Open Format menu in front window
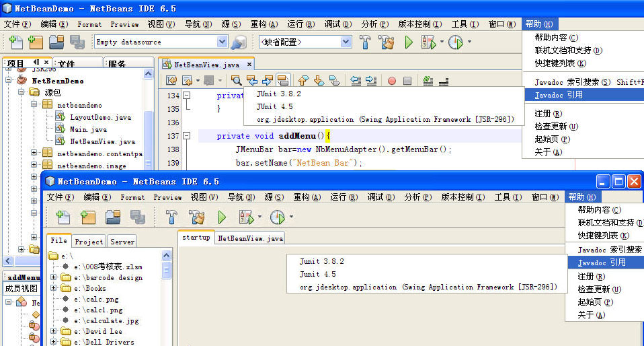The image size is (644, 346). click(x=132, y=197)
